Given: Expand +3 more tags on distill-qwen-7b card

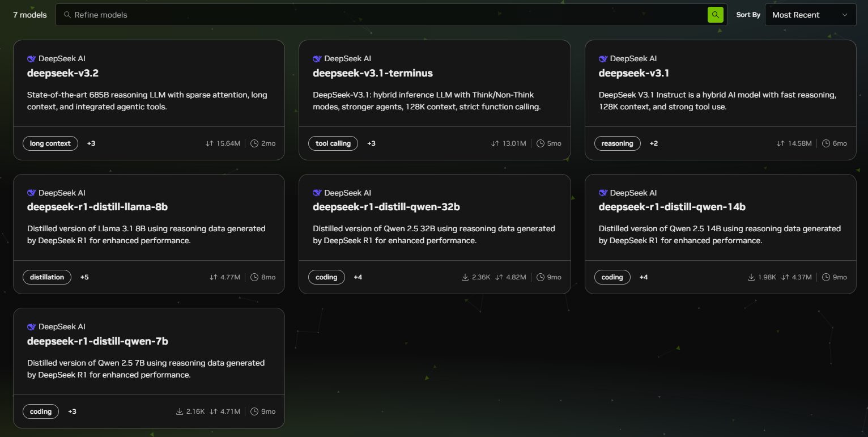Looking at the screenshot, I should pos(72,411).
